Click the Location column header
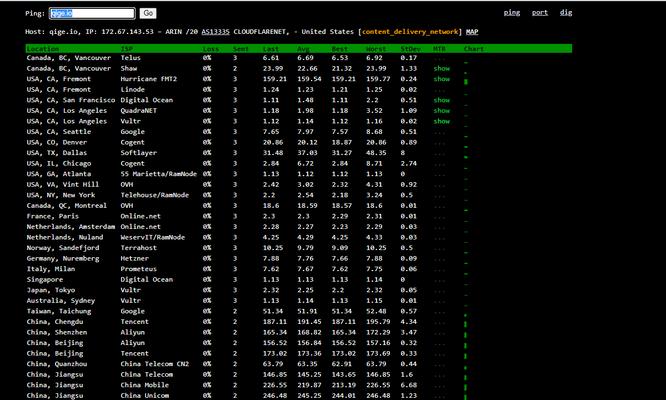The height and width of the screenshot is (400, 666). tap(42, 49)
